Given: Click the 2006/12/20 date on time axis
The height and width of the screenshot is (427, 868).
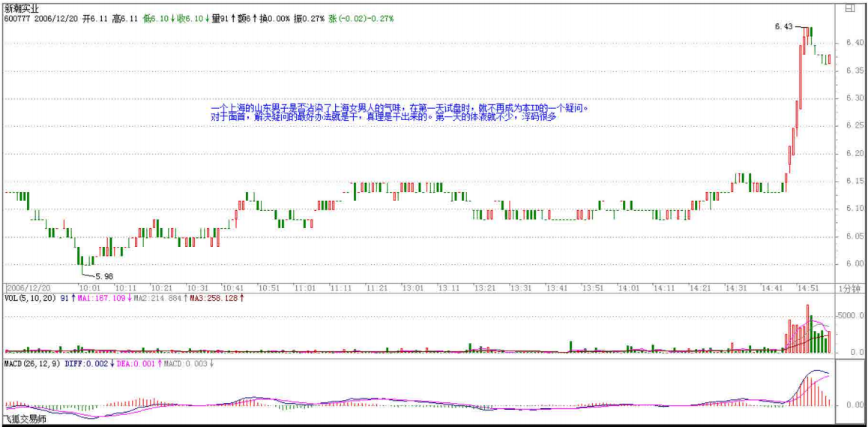Looking at the screenshot, I should (x=28, y=288).
